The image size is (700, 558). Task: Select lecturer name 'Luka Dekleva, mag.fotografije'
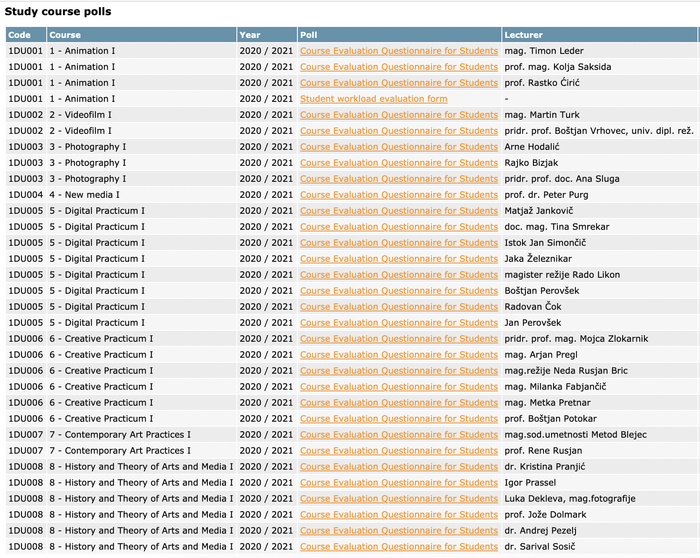(570, 499)
